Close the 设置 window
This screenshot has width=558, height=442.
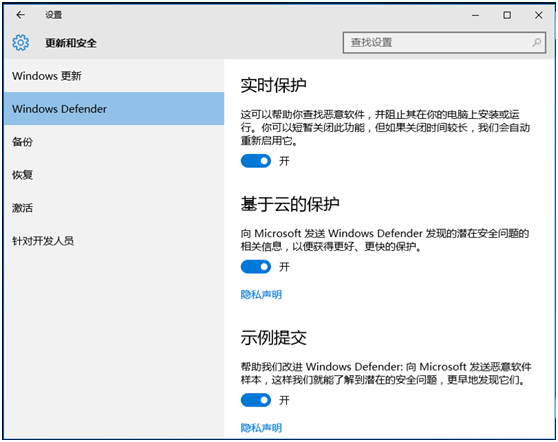tap(539, 15)
